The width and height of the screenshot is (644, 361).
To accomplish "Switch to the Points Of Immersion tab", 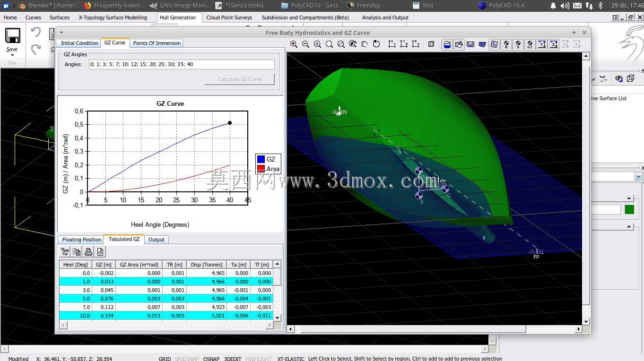I will 157,43.
